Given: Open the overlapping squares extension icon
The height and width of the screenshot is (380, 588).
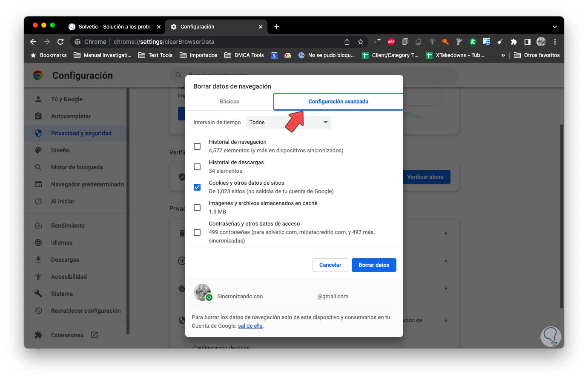Looking at the screenshot, I should click(x=405, y=42).
